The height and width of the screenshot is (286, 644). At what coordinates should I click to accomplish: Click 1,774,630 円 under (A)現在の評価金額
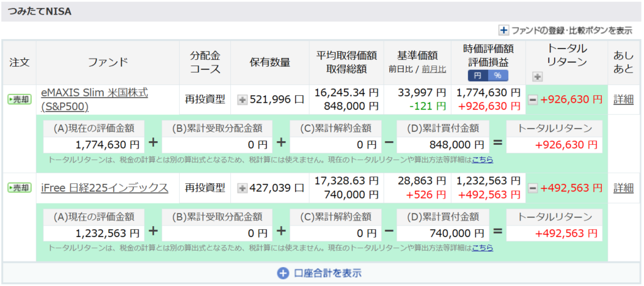pyautogui.click(x=108, y=145)
